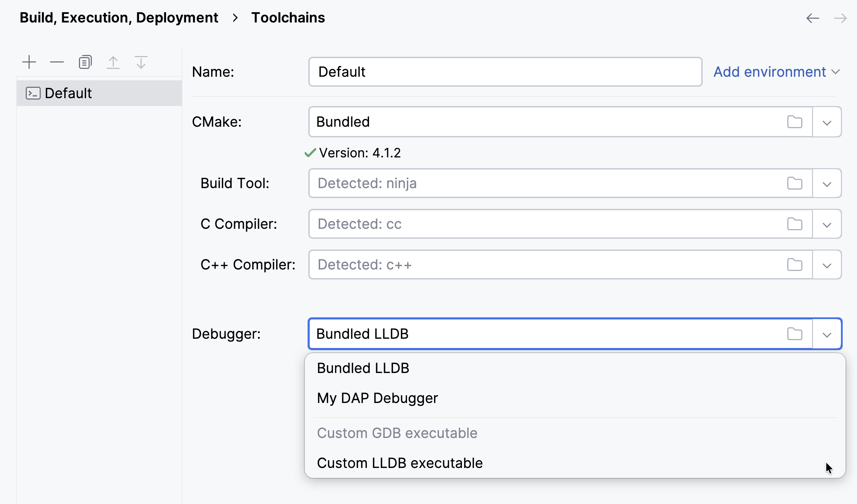
Task: Browse for Debugger using the folder icon
Action: pyautogui.click(x=794, y=333)
